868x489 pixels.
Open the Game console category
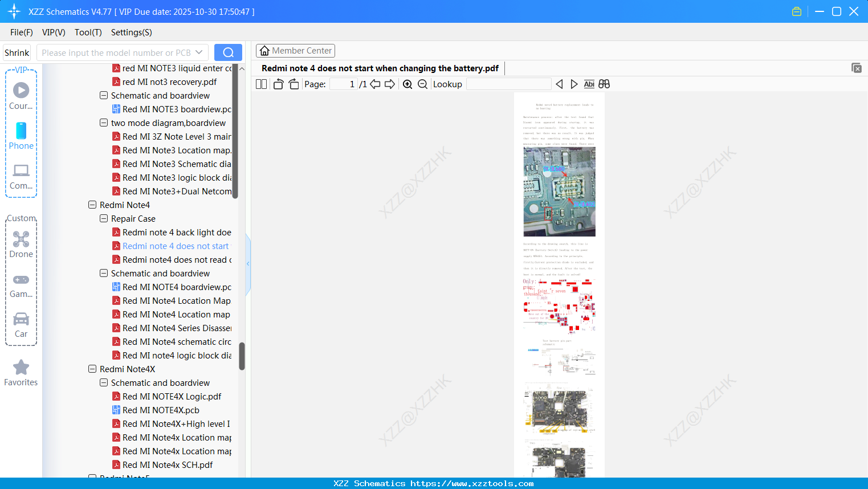21,285
